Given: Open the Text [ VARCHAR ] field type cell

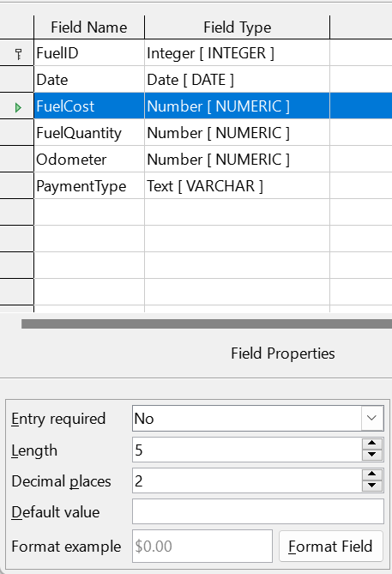Looking at the screenshot, I should (x=238, y=186).
